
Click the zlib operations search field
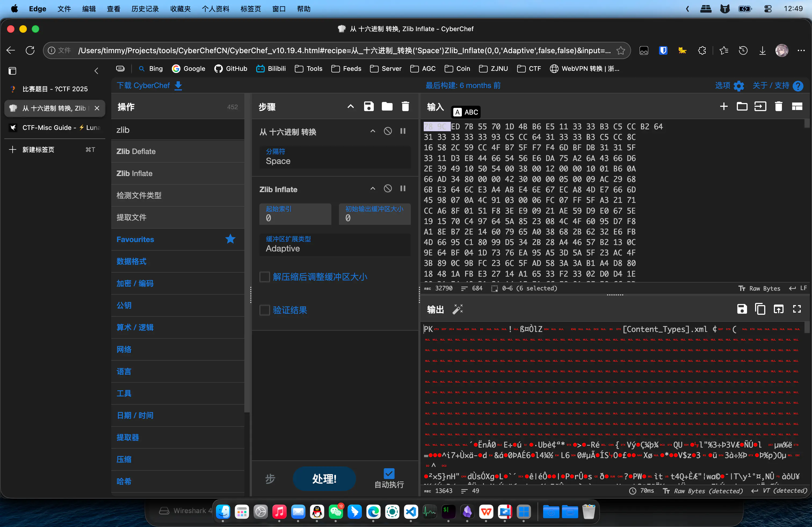pyautogui.click(x=177, y=130)
